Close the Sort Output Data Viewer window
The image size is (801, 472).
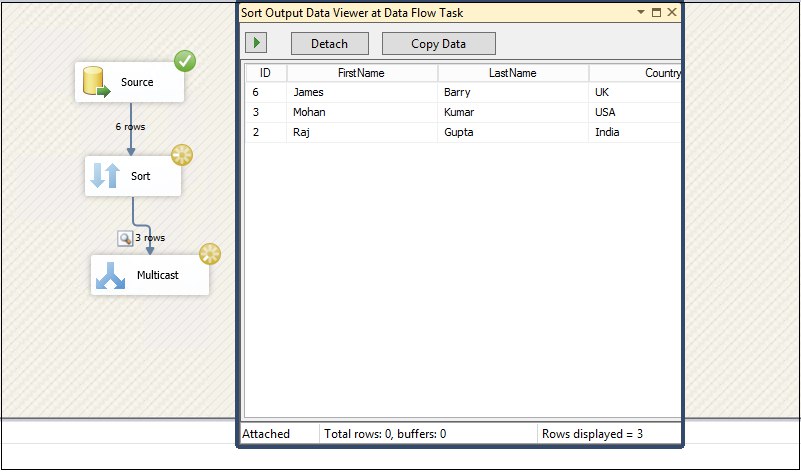click(x=672, y=12)
